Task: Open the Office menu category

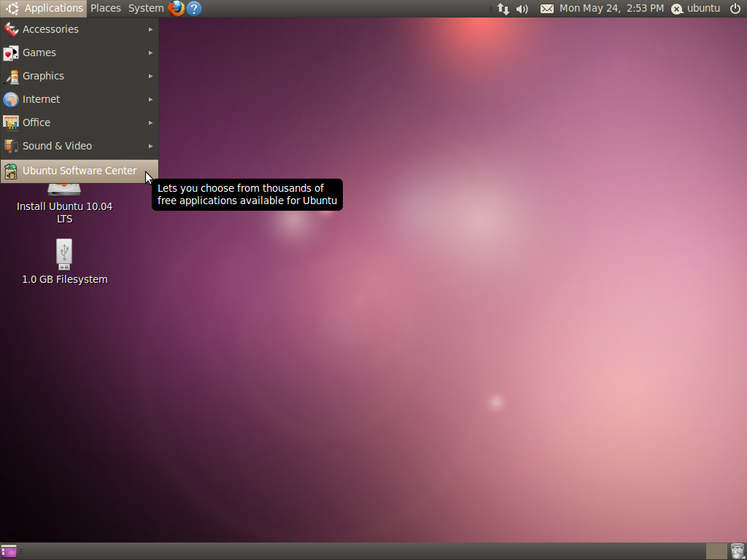Action: 79,122
